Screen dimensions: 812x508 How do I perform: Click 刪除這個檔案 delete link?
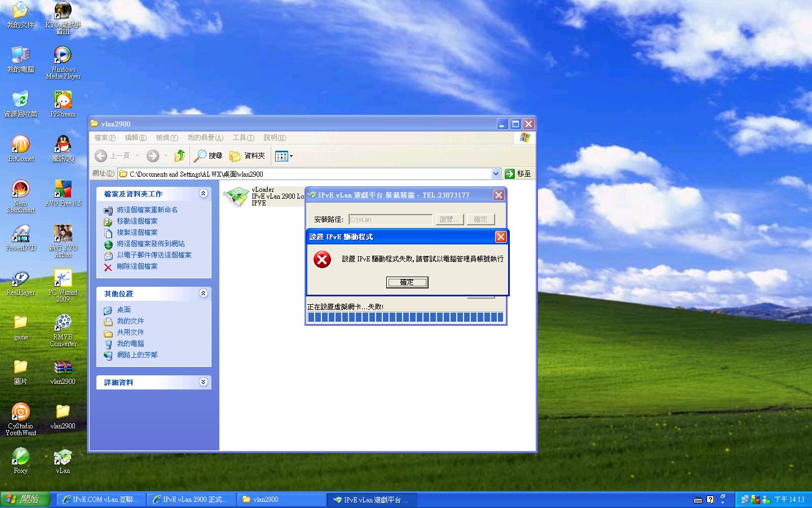(137, 266)
